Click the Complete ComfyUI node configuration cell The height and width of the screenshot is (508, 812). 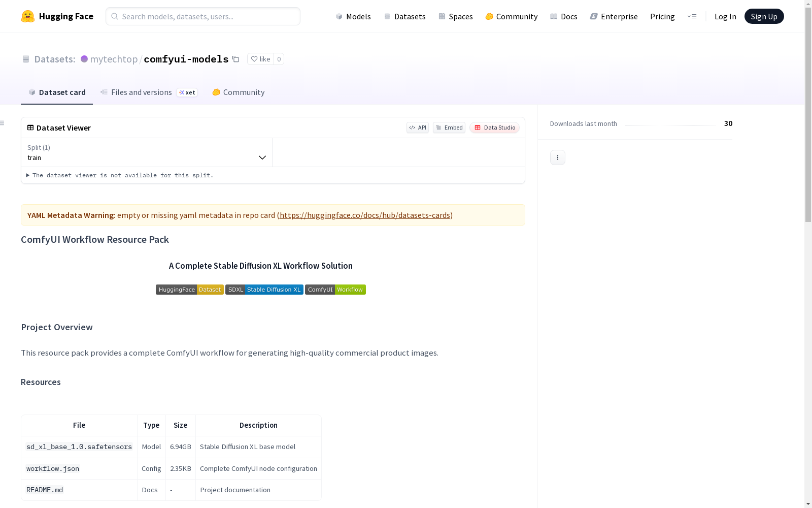click(x=258, y=468)
